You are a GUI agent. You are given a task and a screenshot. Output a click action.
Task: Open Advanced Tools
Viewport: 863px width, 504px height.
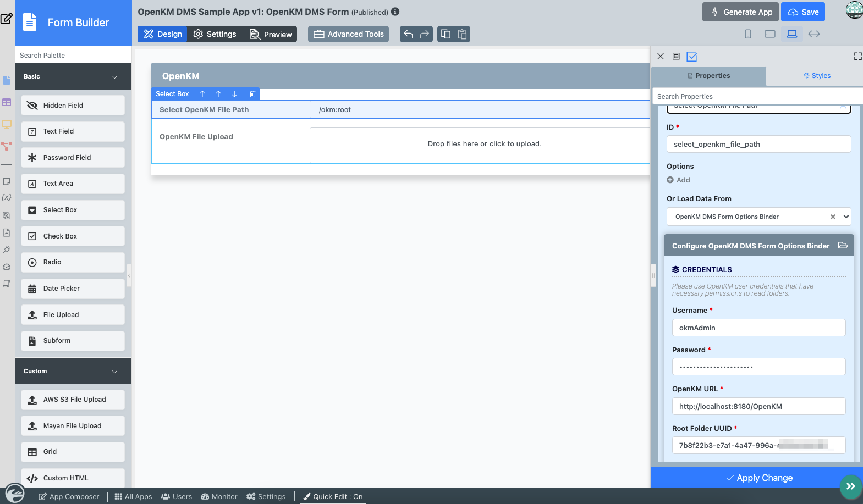tap(349, 34)
